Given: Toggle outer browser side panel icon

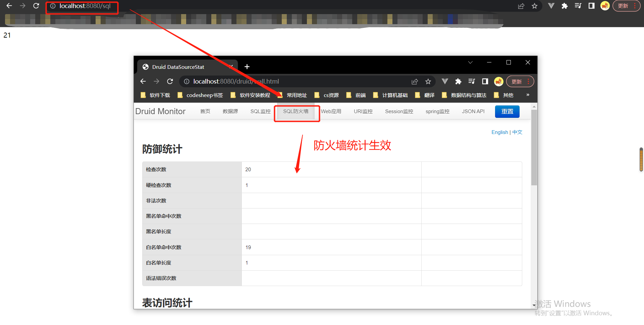Looking at the screenshot, I should click(592, 6).
